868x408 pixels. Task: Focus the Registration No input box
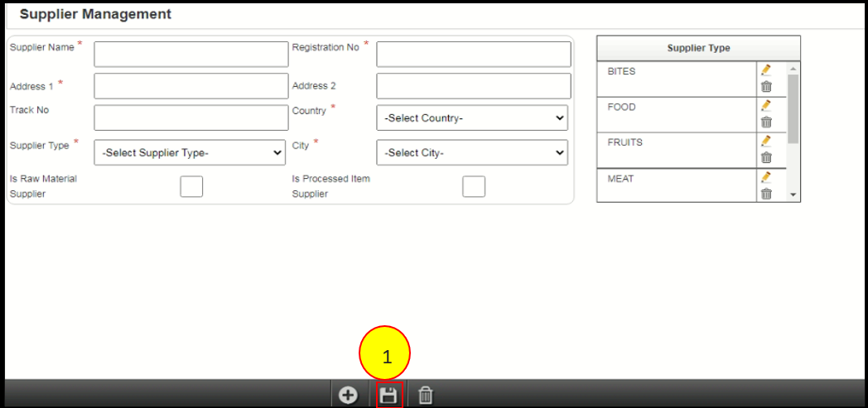tap(474, 55)
